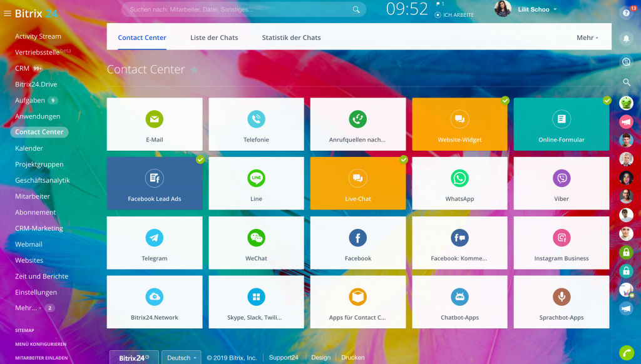Open the Viber channel icon
Viewport: 641px width, 364px height.
562,178
